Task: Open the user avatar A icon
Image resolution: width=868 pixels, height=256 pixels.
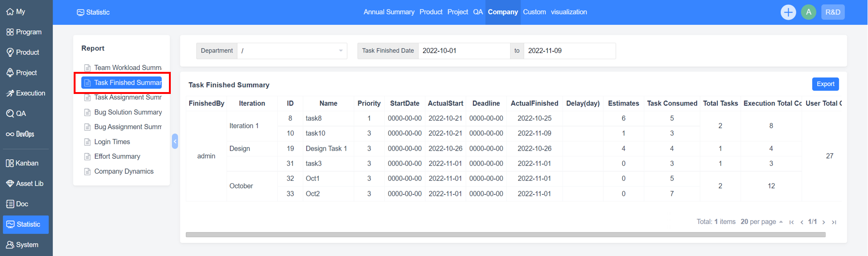Action: [808, 12]
